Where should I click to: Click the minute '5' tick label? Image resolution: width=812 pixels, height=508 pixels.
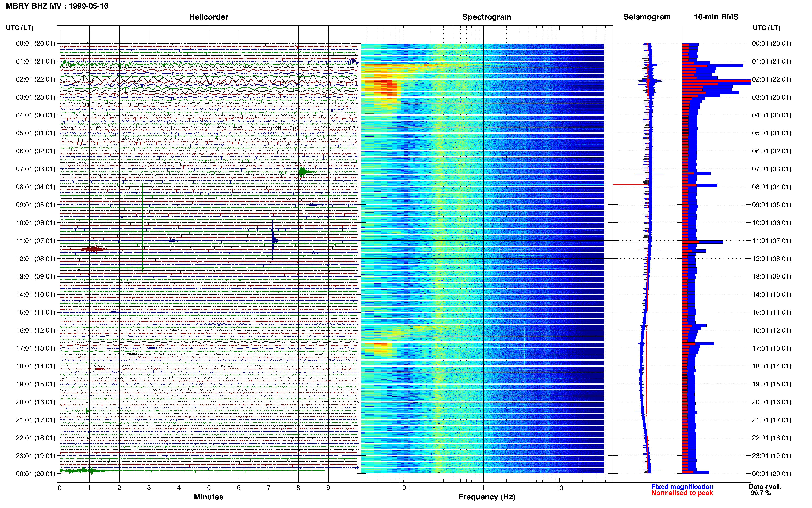click(209, 488)
